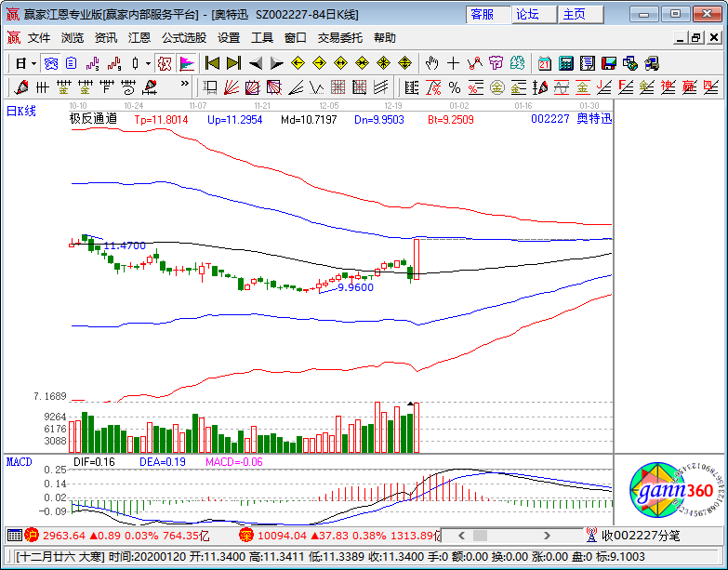Open the 交易委托 menu

tap(340, 38)
